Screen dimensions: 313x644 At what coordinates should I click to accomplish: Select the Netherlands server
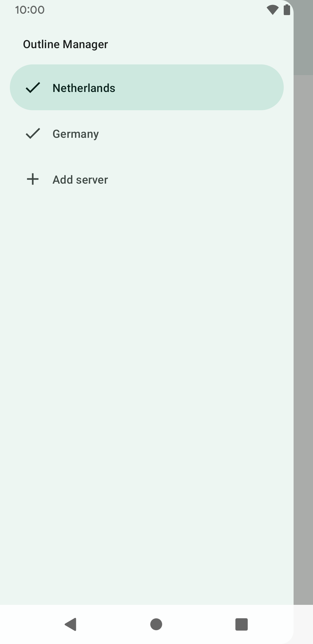147,87
